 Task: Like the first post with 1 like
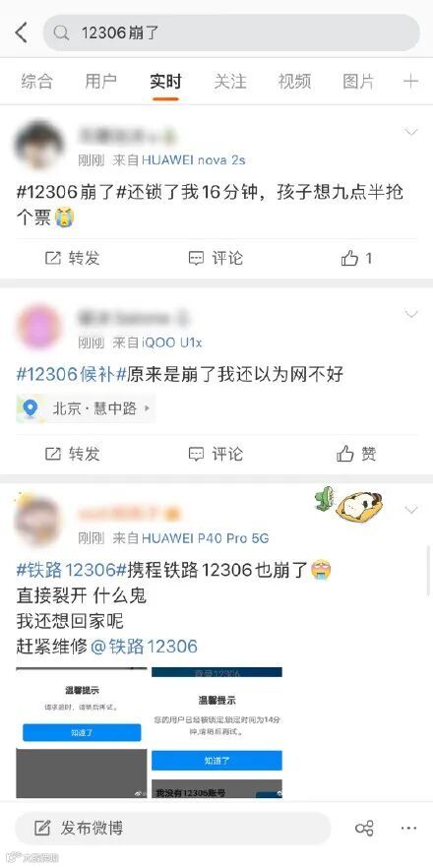tap(356, 258)
